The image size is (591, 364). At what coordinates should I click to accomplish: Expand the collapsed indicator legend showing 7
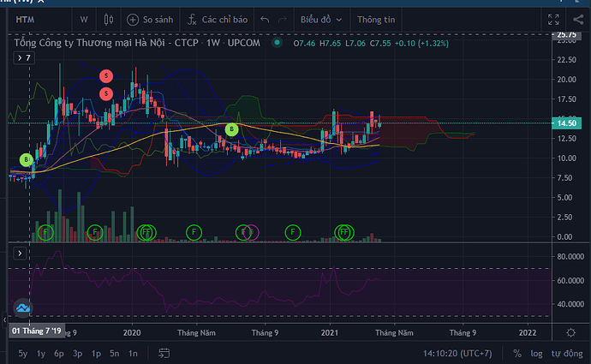[23, 57]
